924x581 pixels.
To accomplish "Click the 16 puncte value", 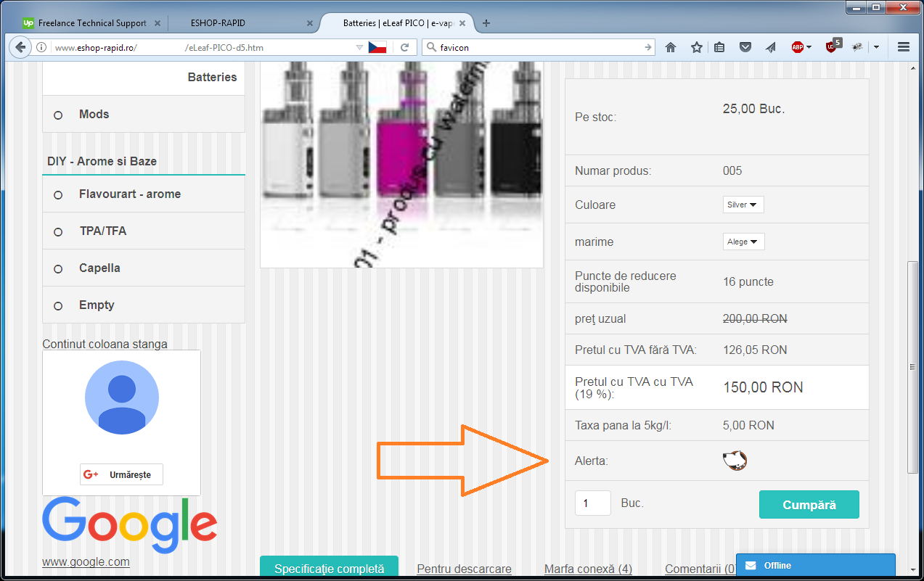I will tap(748, 281).
